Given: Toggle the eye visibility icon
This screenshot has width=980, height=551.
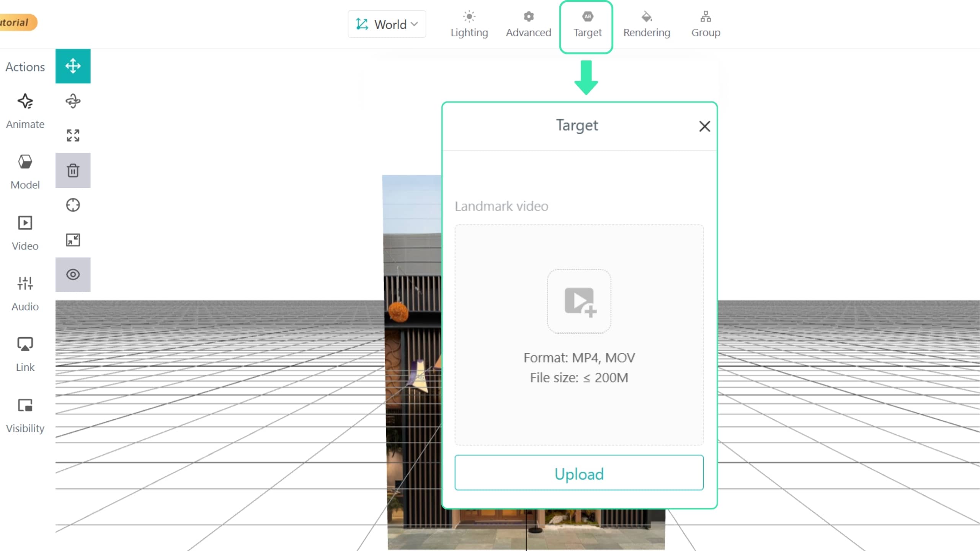Looking at the screenshot, I should click(73, 274).
